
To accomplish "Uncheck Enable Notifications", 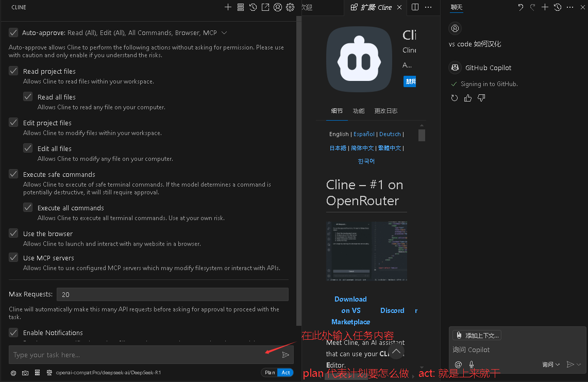I will [13, 333].
